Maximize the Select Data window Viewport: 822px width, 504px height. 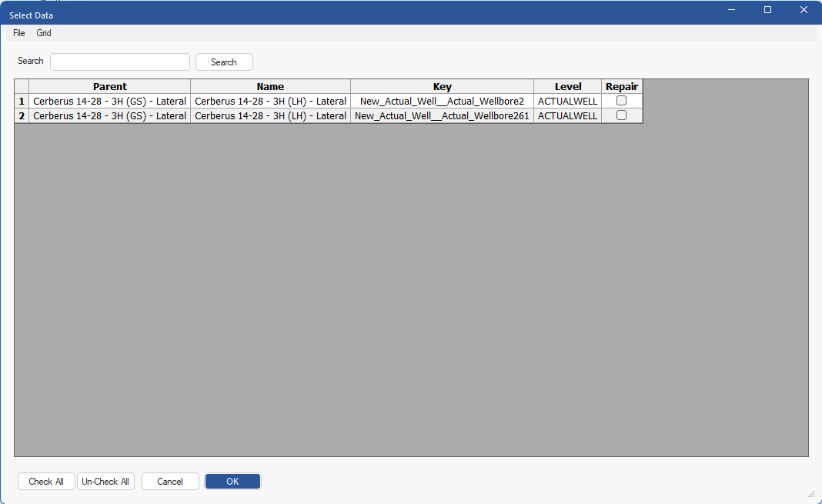tap(767, 10)
